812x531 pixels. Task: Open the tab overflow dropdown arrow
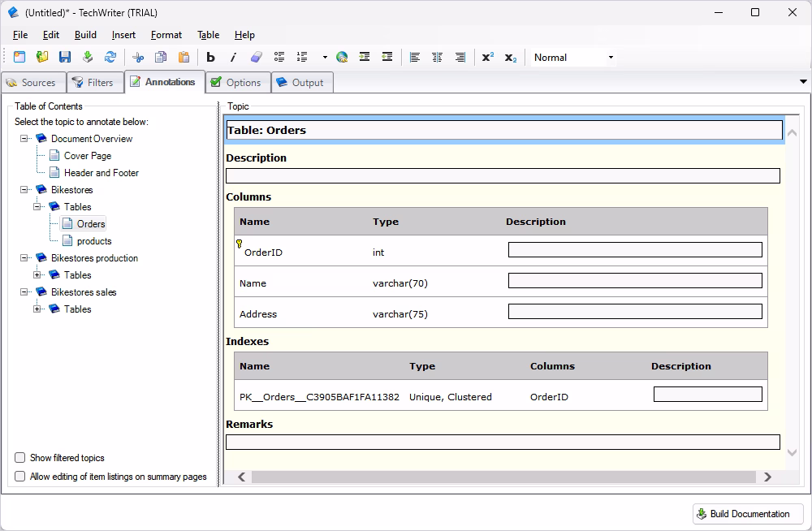pyautogui.click(x=803, y=81)
